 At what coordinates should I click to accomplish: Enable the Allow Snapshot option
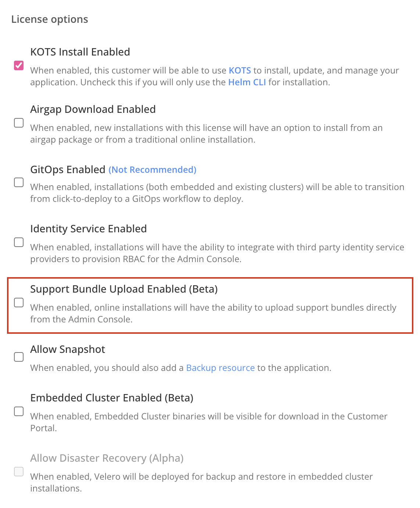click(x=18, y=357)
